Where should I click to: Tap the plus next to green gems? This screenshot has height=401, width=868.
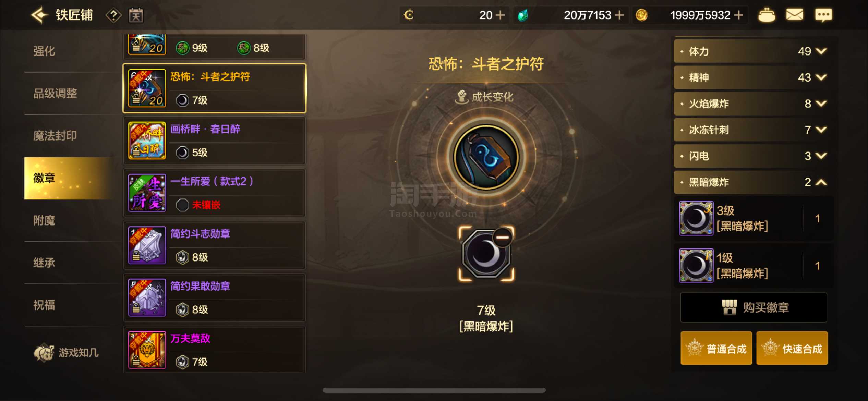point(619,15)
